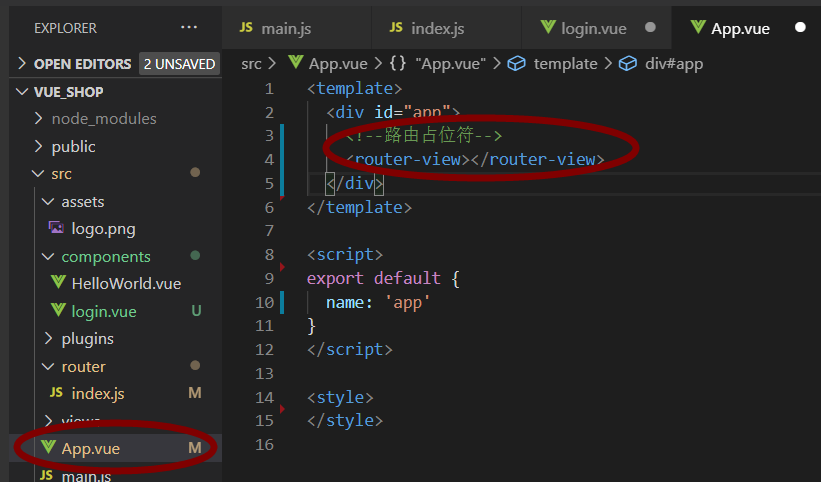Click the cube icon before template breadcrumb
This screenshot has height=482, width=821.
click(516, 64)
